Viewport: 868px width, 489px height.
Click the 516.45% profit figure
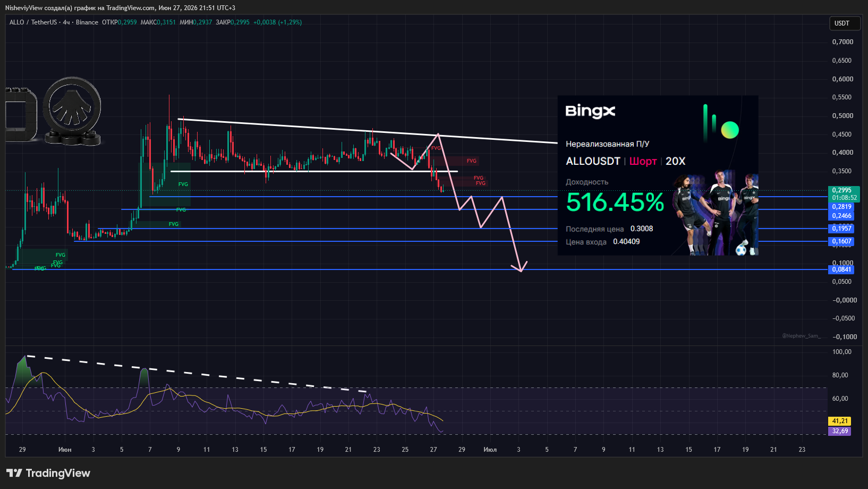pyautogui.click(x=615, y=202)
